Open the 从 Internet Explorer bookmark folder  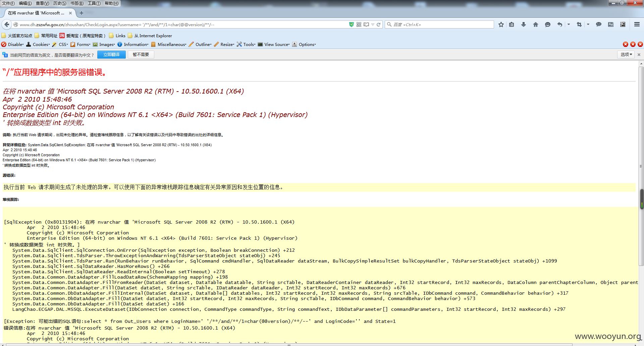point(150,36)
